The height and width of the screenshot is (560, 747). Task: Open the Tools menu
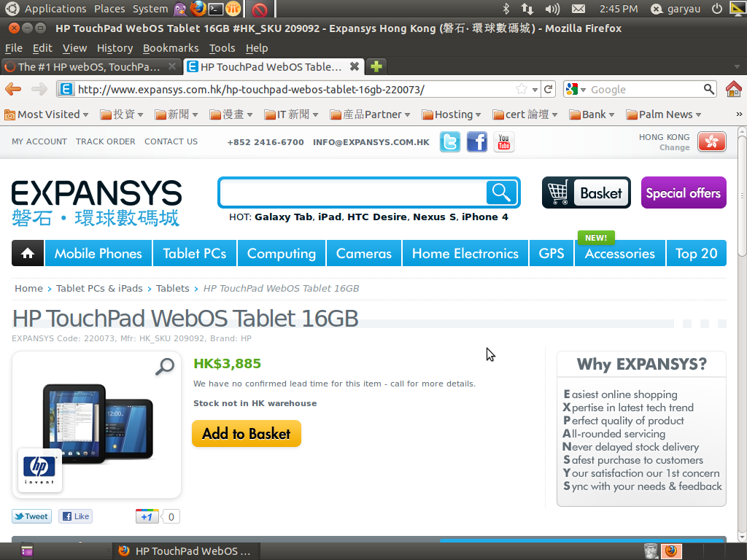pos(222,48)
